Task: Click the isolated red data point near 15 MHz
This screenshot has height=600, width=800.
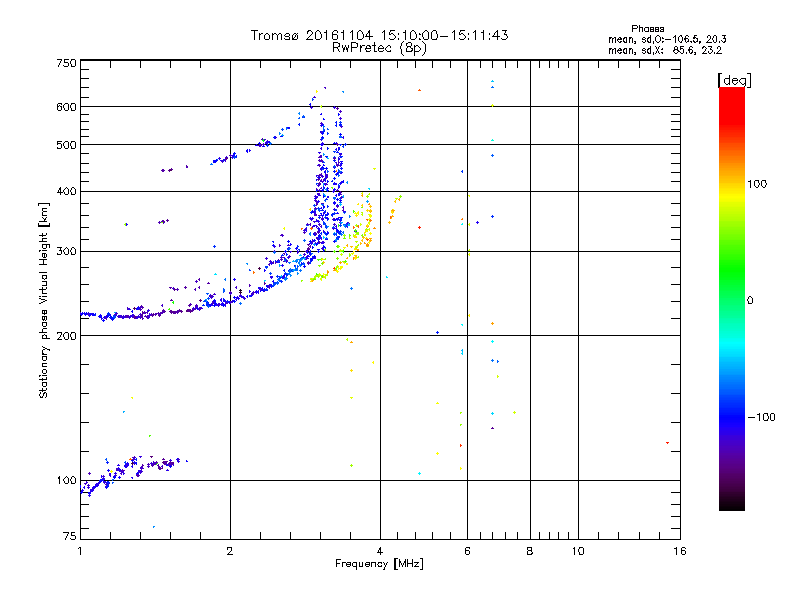Action: coord(667,443)
